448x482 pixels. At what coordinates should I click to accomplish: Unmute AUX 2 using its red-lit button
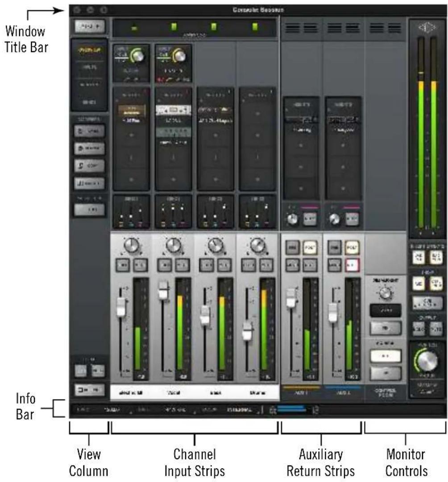tap(352, 265)
